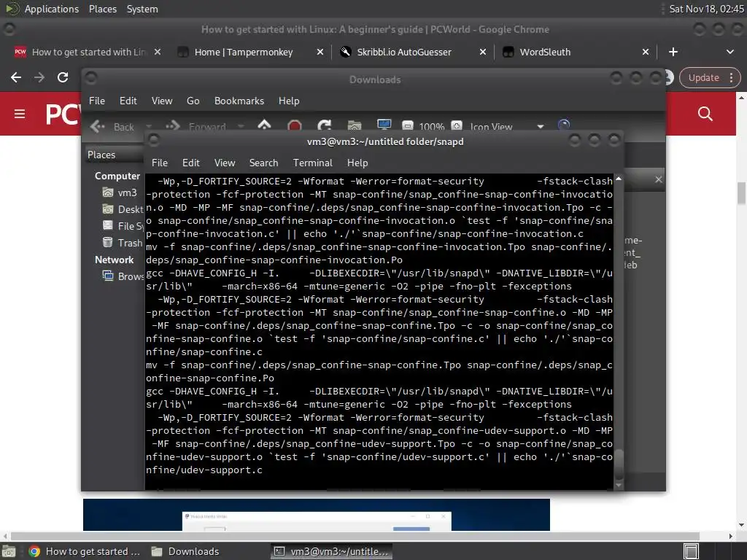Select vm3 home folder in sidebar
Image resolution: width=747 pixels, height=560 pixels.
coord(120,192)
